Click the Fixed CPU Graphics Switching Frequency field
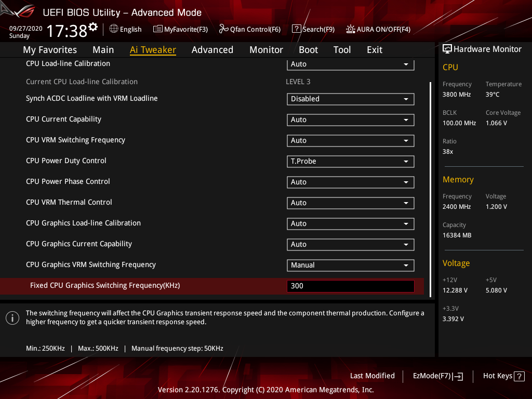The height and width of the screenshot is (399, 532). tap(350, 286)
